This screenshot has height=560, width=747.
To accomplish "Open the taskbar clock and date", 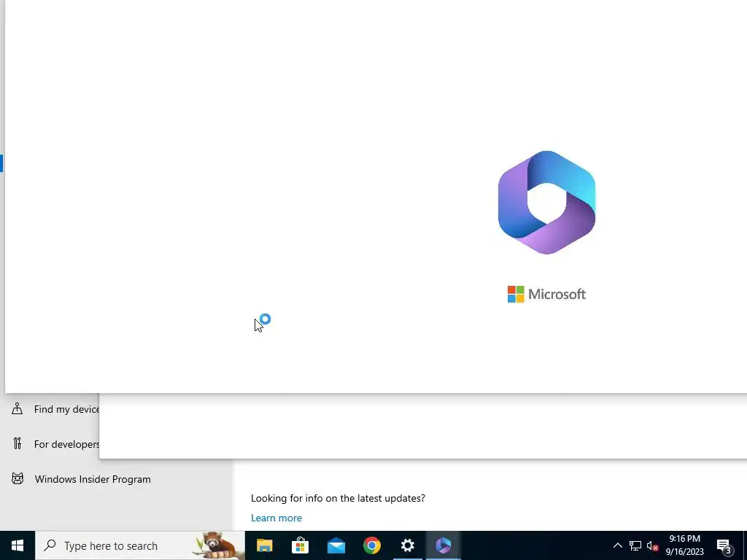I will (x=684, y=545).
